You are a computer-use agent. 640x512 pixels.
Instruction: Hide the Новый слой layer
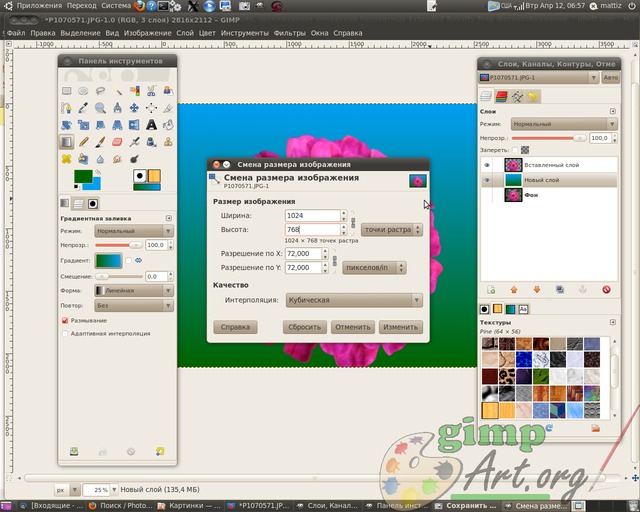point(487,180)
